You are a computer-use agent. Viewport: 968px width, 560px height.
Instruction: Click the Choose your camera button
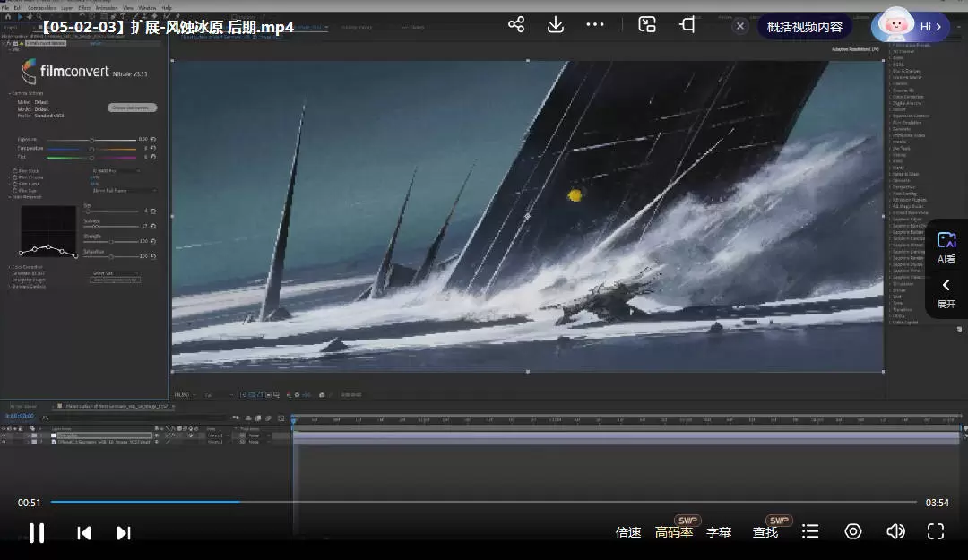(132, 108)
